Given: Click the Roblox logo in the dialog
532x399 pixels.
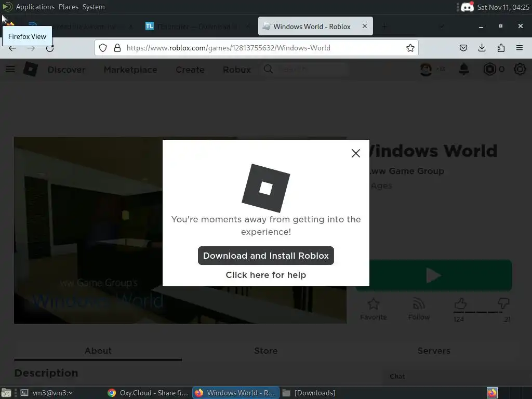Looking at the screenshot, I should coord(265,188).
